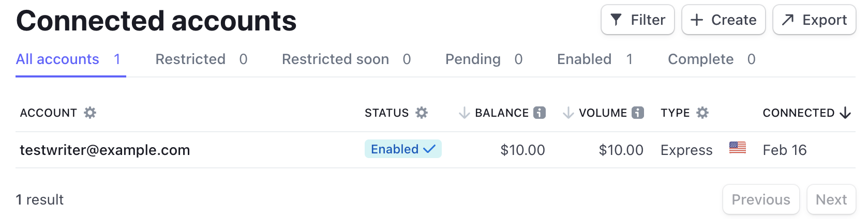Open the Account column gear settings
This screenshot has width=868, height=219.
(x=90, y=113)
